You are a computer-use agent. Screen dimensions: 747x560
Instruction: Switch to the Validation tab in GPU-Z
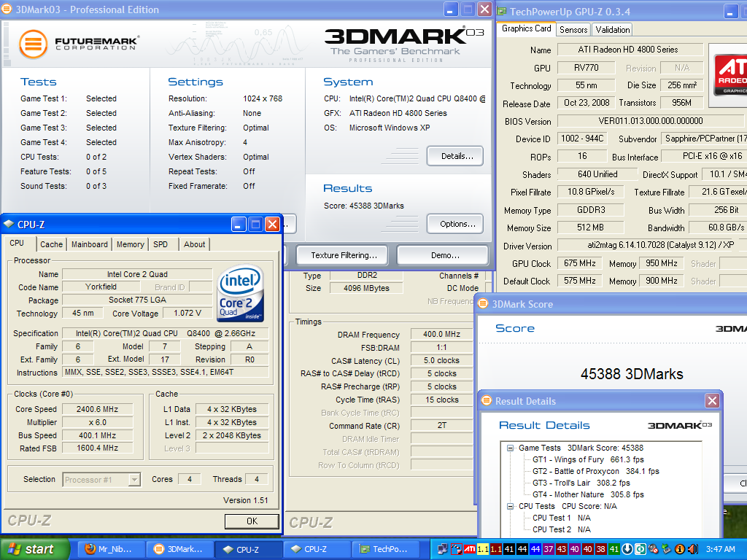[x=613, y=29]
